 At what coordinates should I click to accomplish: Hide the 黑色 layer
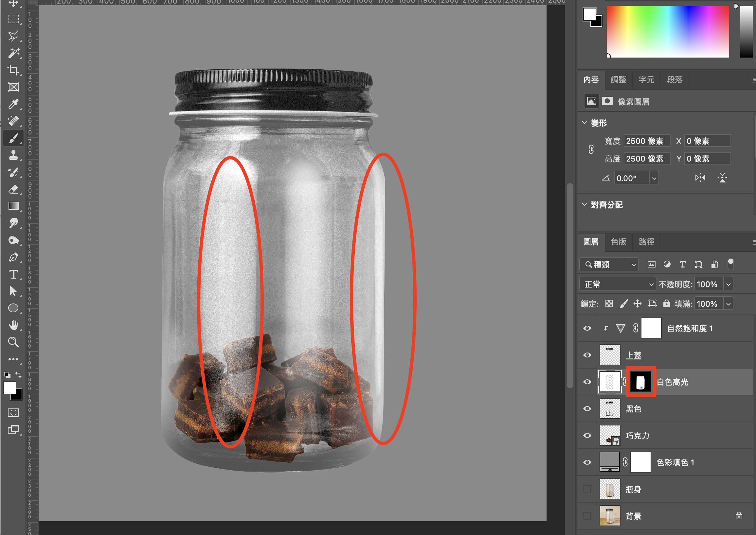pyautogui.click(x=587, y=409)
